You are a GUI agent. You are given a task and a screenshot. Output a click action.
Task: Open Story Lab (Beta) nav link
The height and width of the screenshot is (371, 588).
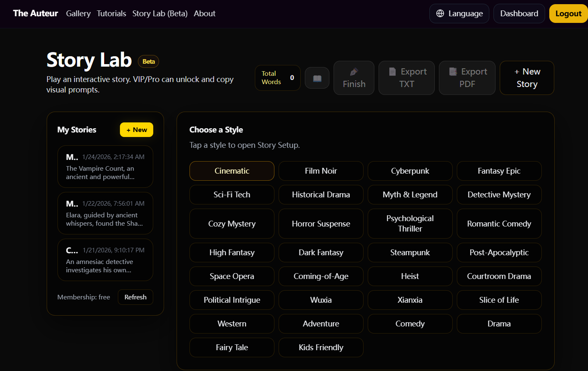[x=160, y=13]
